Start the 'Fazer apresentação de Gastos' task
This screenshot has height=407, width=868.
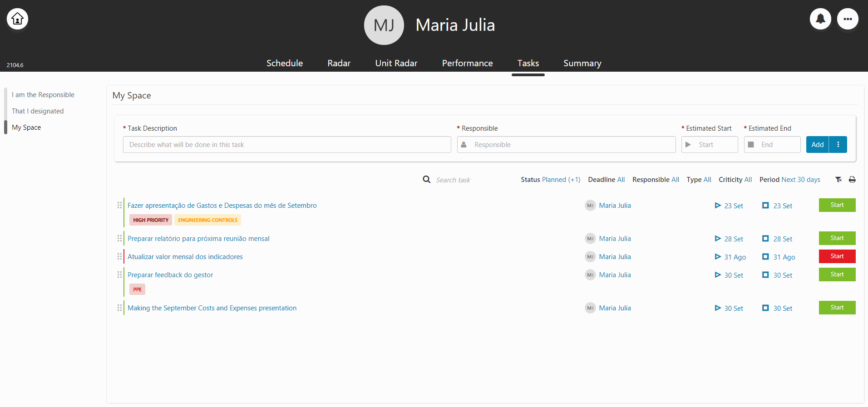pyautogui.click(x=837, y=205)
